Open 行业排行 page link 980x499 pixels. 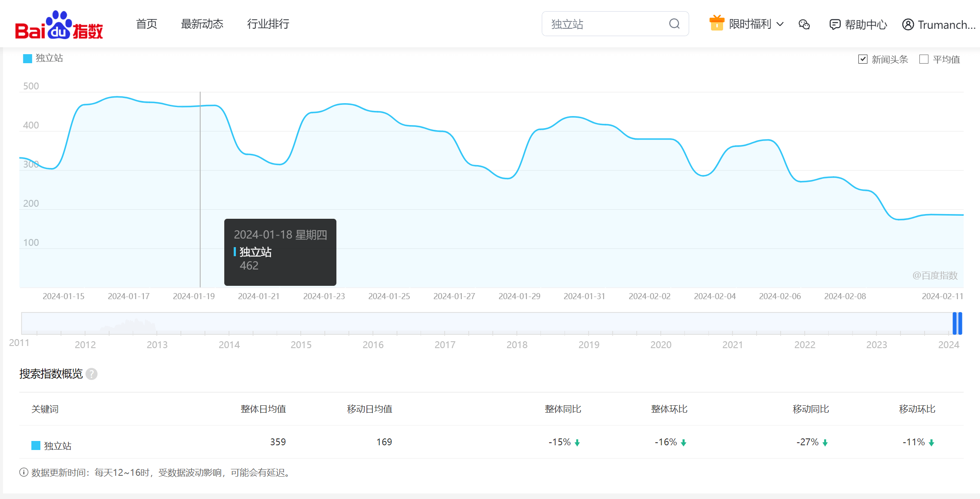268,24
